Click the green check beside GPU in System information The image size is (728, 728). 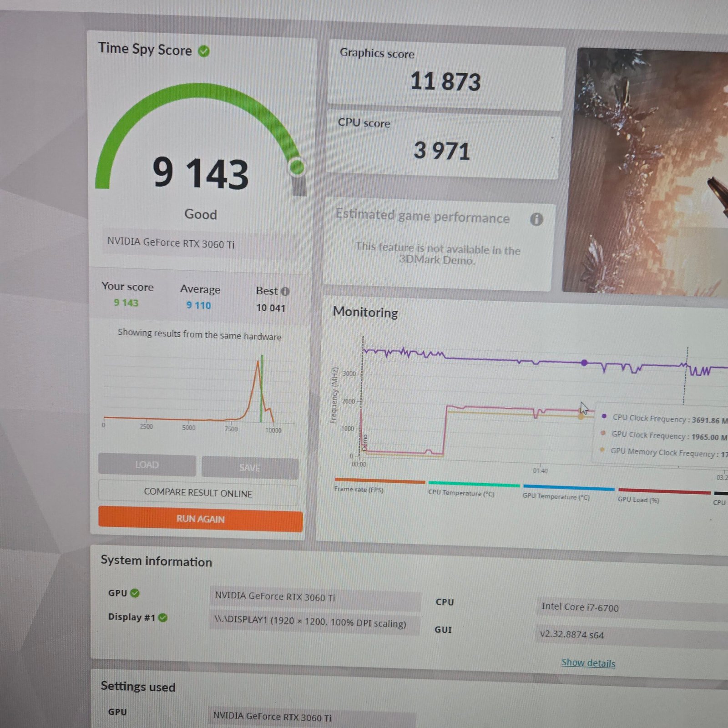135,593
